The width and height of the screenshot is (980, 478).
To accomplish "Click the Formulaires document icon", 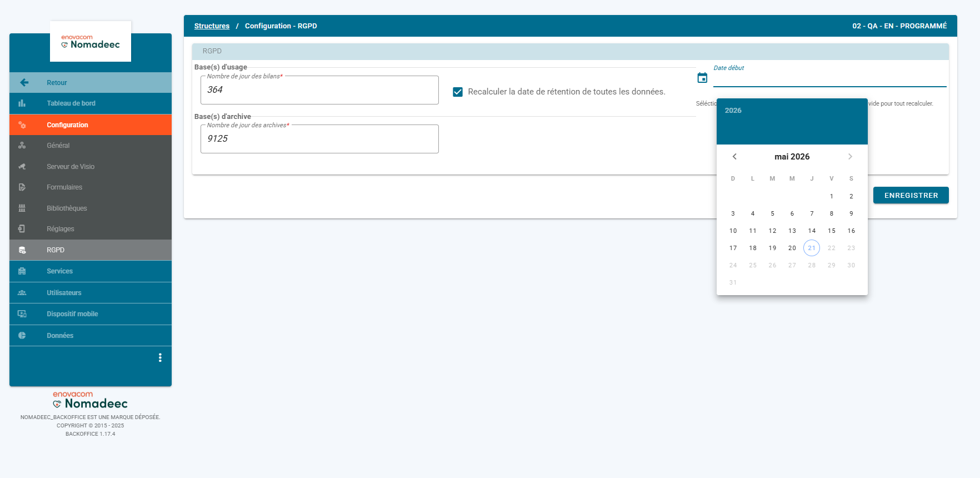I will point(22,187).
